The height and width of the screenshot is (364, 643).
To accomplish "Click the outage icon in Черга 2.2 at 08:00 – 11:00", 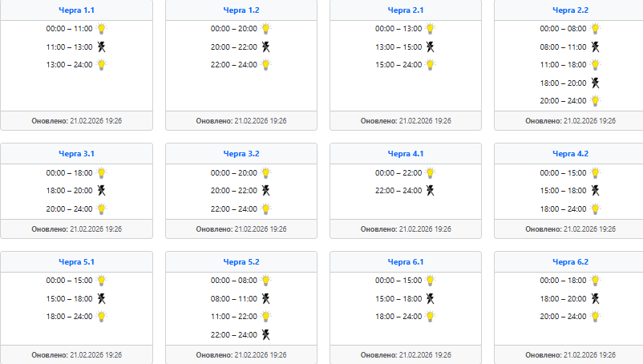I will coord(595,47).
